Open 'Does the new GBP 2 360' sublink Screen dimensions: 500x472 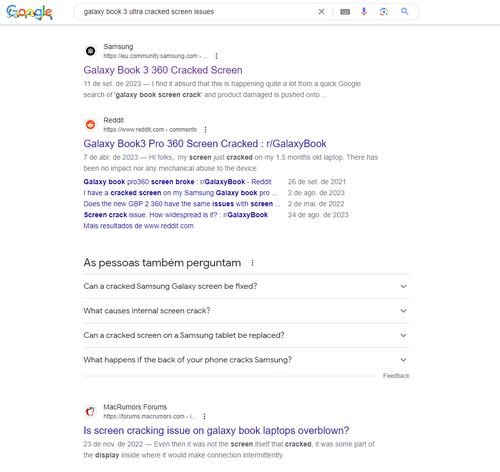click(182, 204)
